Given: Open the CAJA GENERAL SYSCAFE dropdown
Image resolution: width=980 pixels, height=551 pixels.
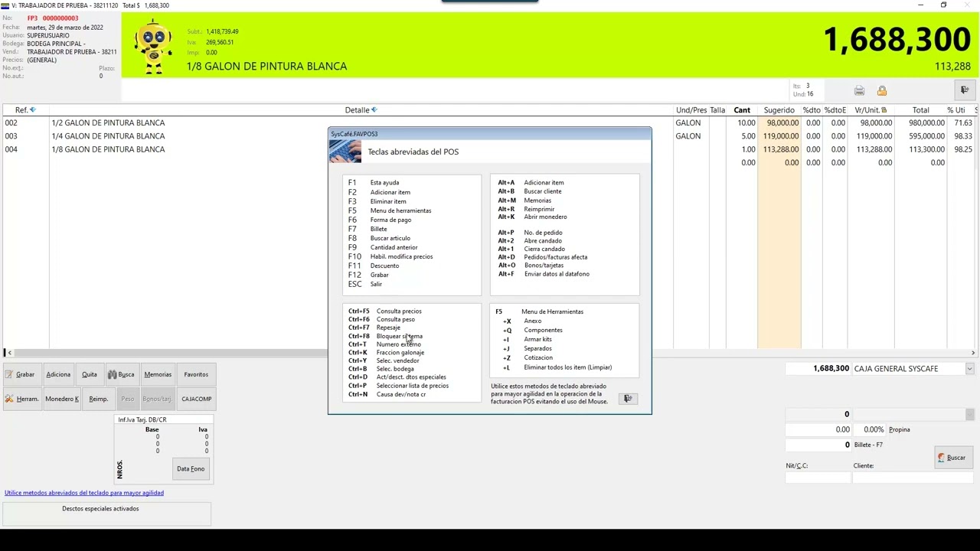Looking at the screenshot, I should (x=969, y=369).
